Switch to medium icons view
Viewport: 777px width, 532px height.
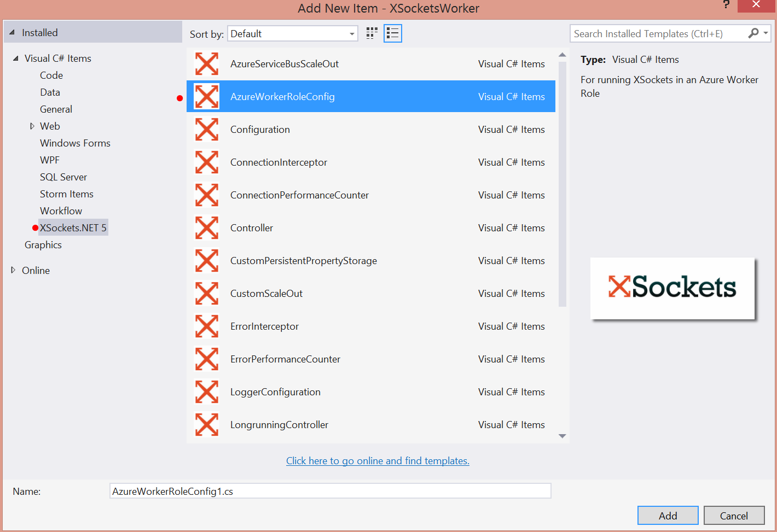[x=372, y=33]
